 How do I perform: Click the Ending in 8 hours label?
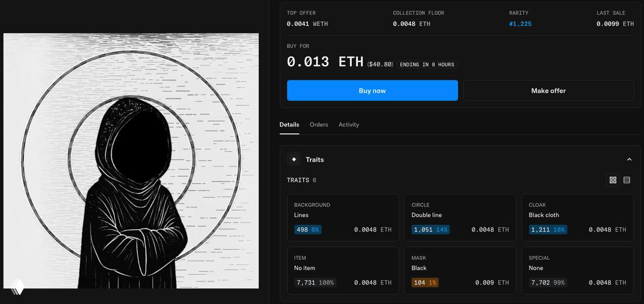[427, 64]
